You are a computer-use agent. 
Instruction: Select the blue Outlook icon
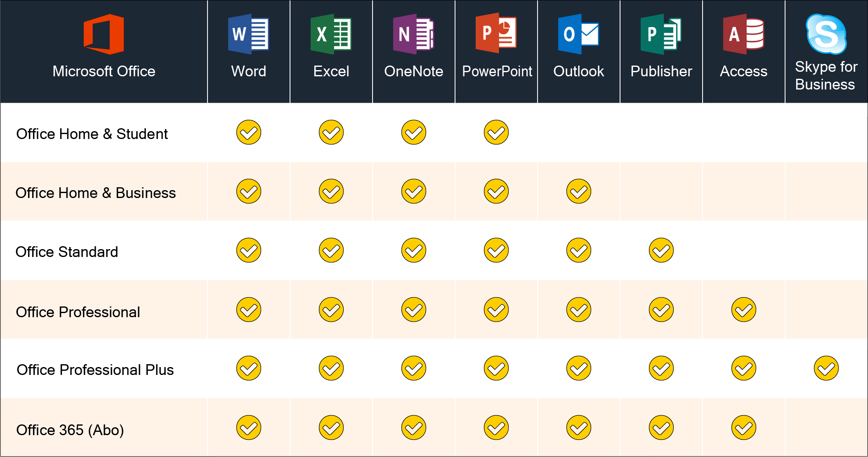[x=578, y=34]
